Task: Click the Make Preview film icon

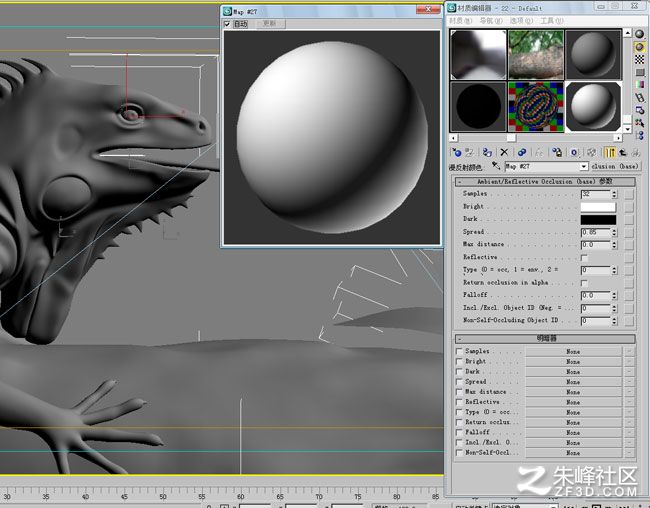Action: 640,98
